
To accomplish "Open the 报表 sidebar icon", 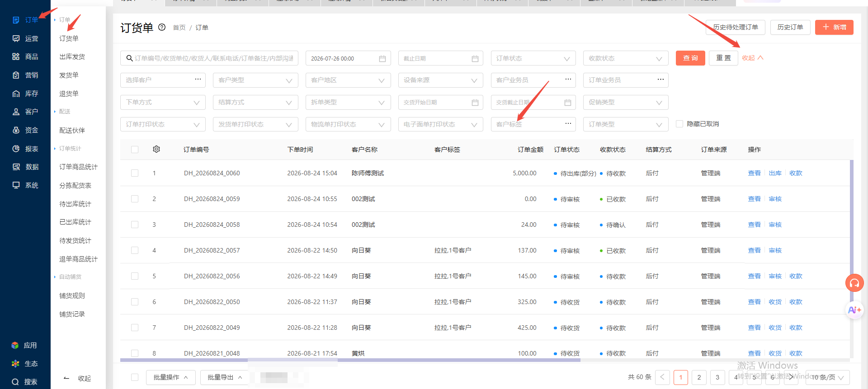I will 16,149.
